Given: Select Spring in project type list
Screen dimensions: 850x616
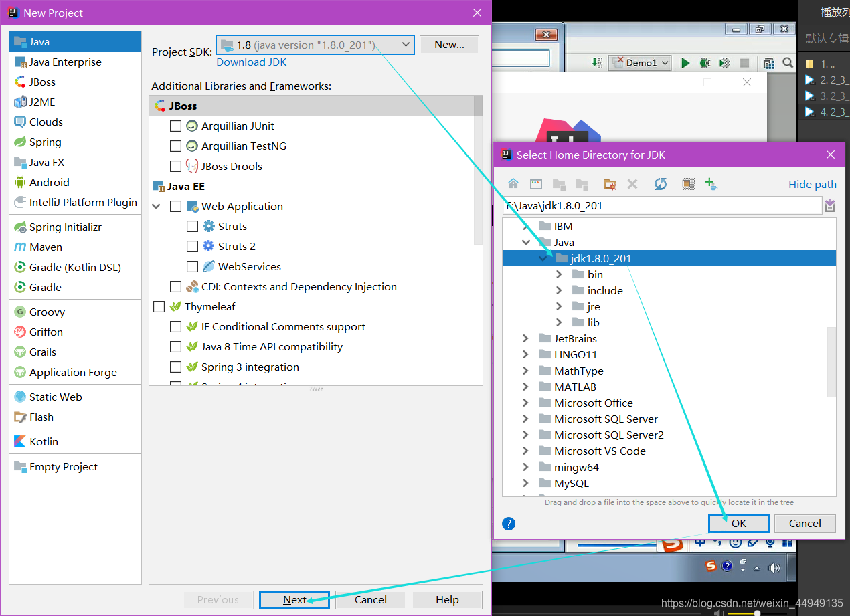Looking at the screenshot, I should point(75,142).
